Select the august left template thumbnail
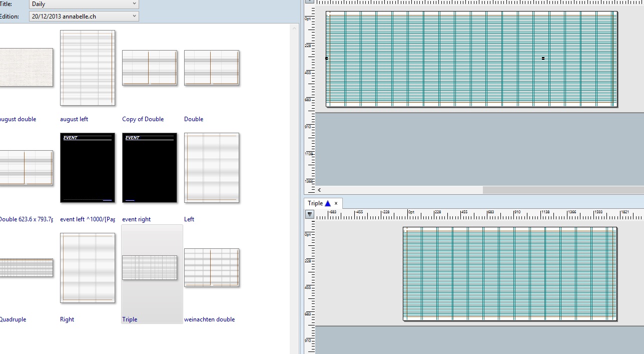 88,68
